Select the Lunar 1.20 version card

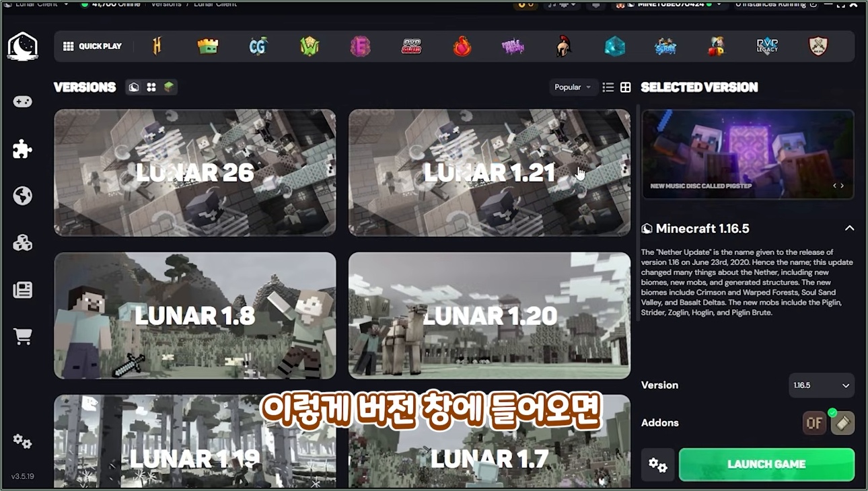click(x=490, y=315)
